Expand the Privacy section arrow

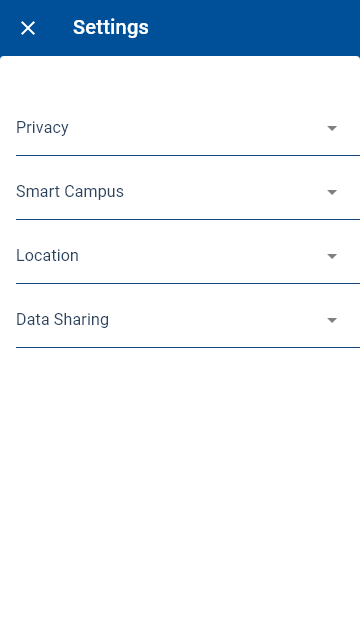(332, 128)
